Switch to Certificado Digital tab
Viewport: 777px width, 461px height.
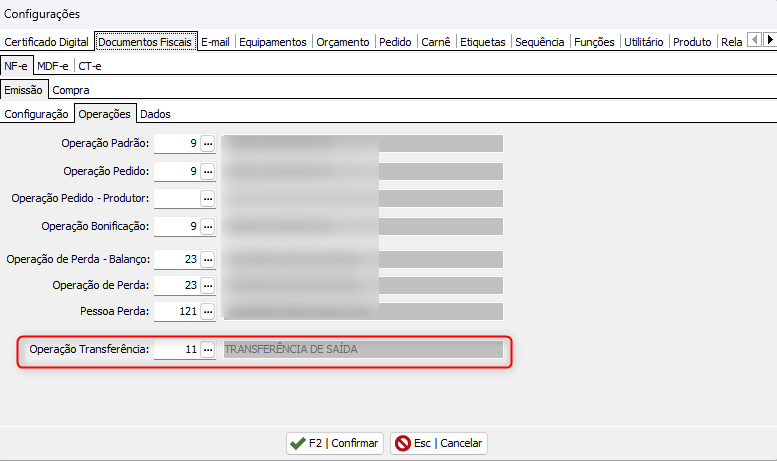click(x=46, y=42)
